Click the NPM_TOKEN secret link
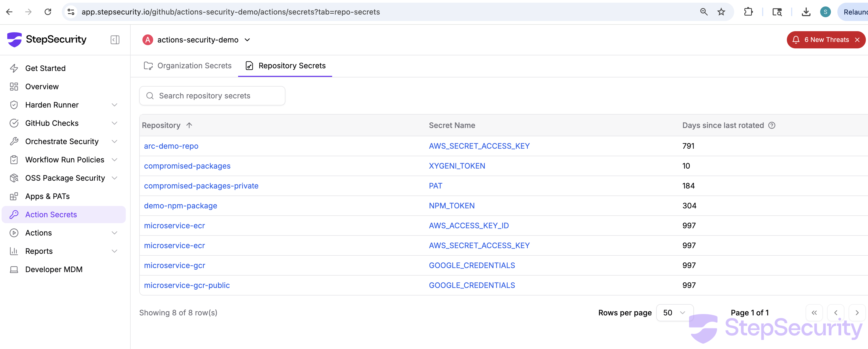868x349 pixels. (x=451, y=206)
